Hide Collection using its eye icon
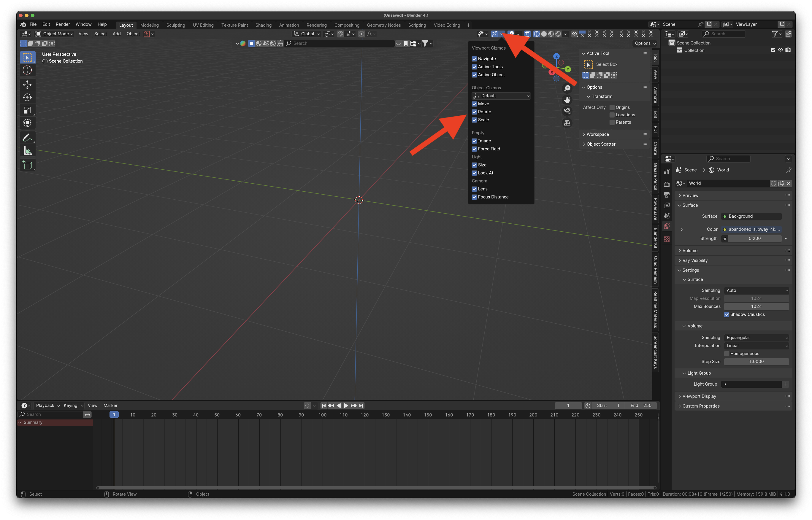The image size is (812, 520). (x=780, y=50)
